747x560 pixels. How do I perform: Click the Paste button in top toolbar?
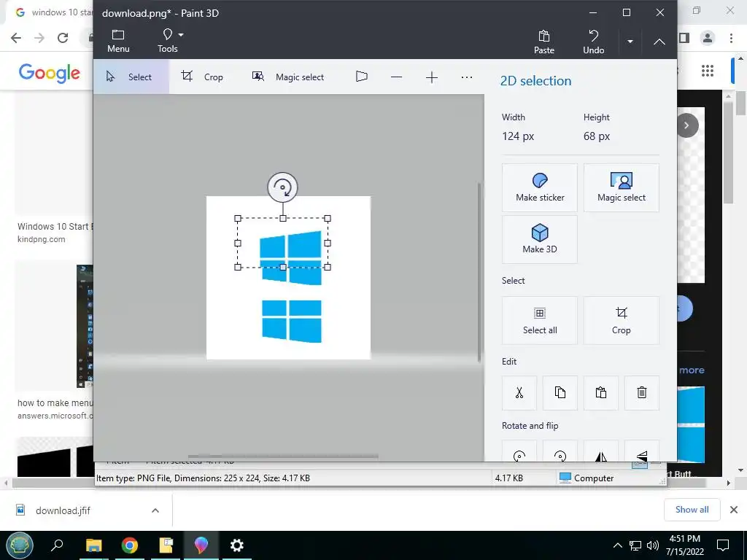pos(543,42)
